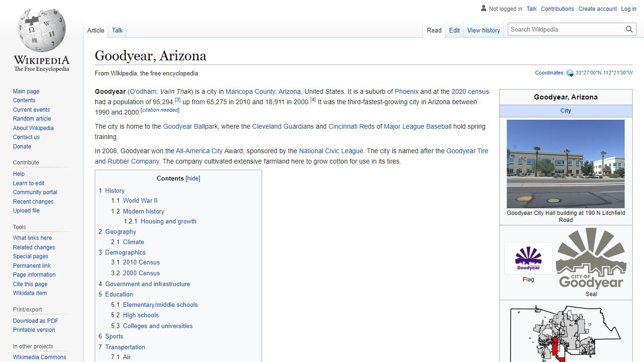Open the Goodyear flag image
Screen dimensions: 644x362
528,258
